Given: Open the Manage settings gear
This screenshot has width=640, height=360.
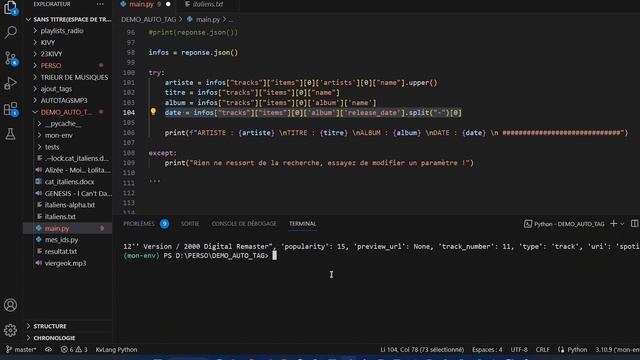Looking at the screenshot, I should tap(10, 330).
